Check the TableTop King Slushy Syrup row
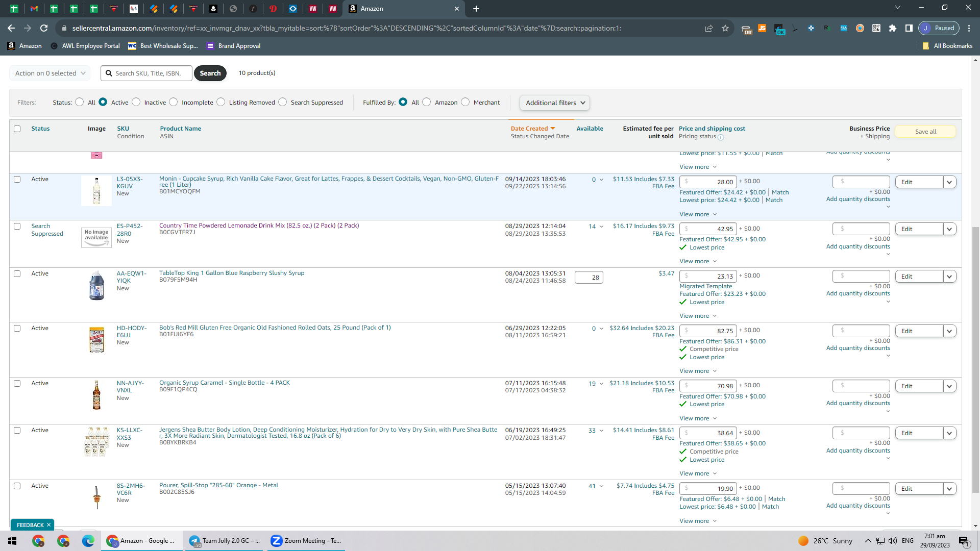The image size is (980, 551). 17,273
